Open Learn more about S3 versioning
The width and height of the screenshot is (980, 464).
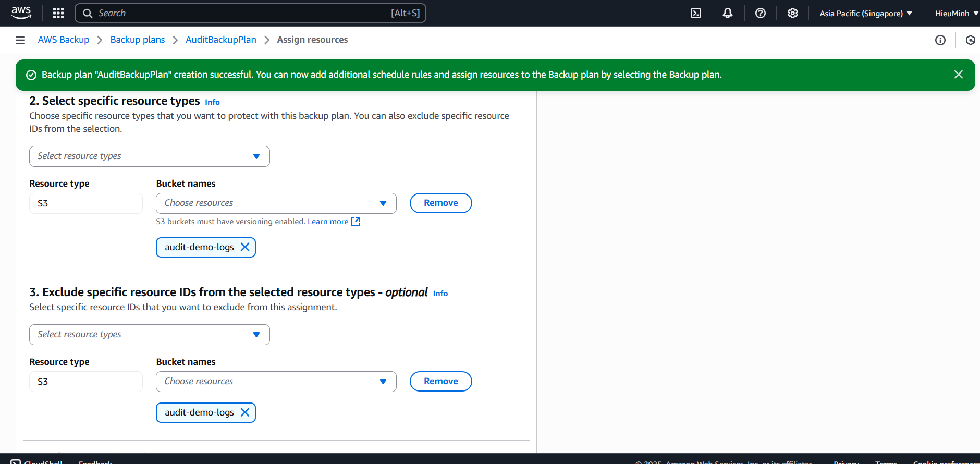(328, 222)
